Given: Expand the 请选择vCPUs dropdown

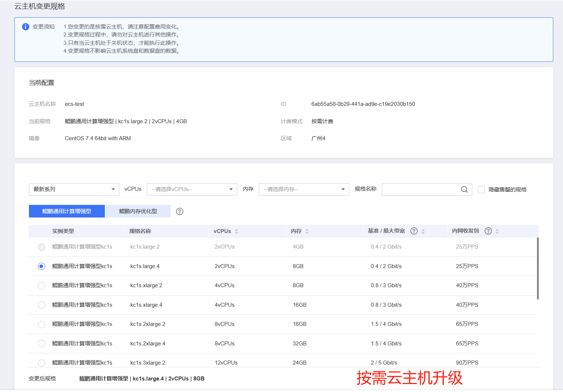Looking at the screenshot, I should (x=192, y=189).
